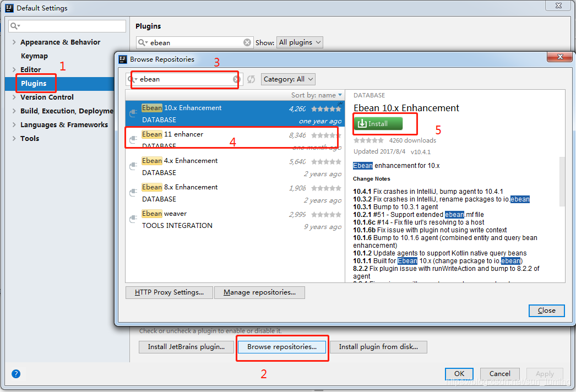Click 'v10.4.1' version text

pyautogui.click(x=421, y=152)
